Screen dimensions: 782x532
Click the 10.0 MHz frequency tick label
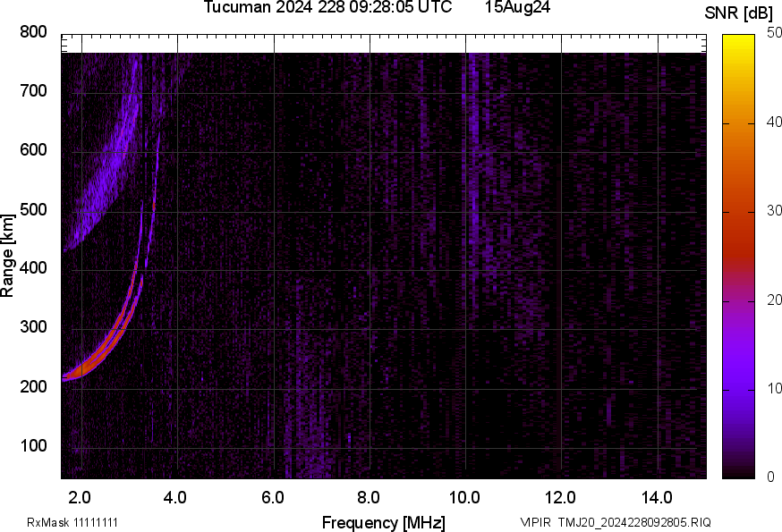[x=464, y=497]
